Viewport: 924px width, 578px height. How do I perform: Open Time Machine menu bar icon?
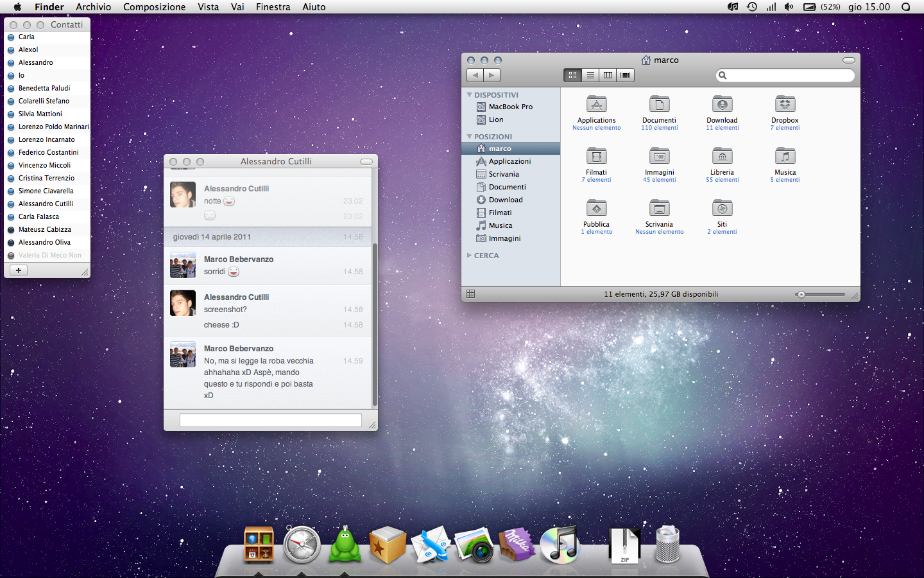point(752,7)
